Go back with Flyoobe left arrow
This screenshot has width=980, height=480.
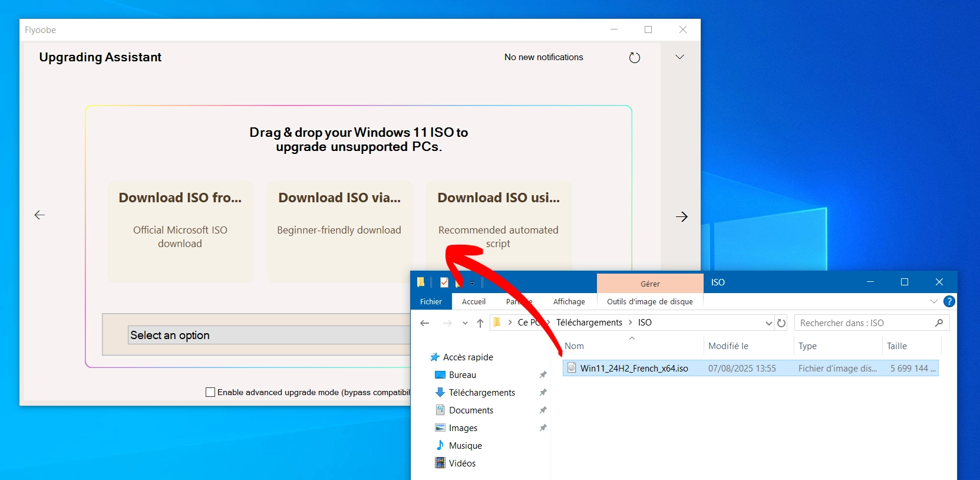[39, 215]
